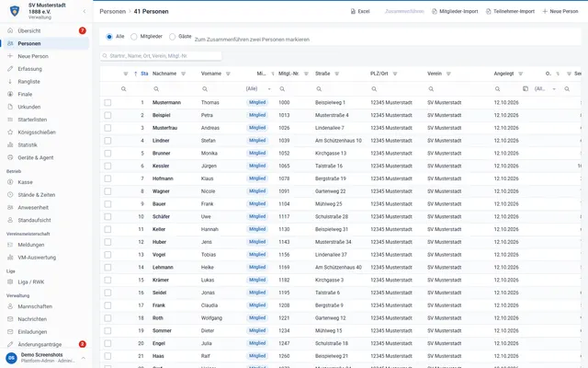Open the Straße column filter icon
This screenshot has height=368, width=588.
pos(337,74)
